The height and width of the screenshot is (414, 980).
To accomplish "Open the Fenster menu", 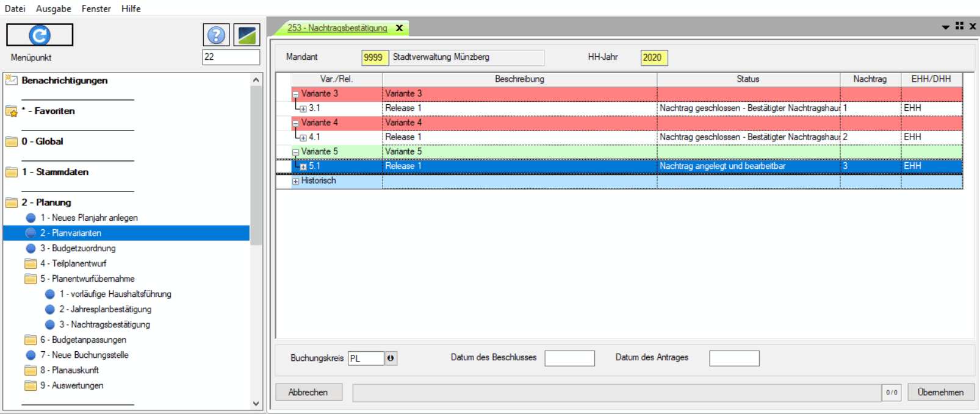I will [x=96, y=9].
